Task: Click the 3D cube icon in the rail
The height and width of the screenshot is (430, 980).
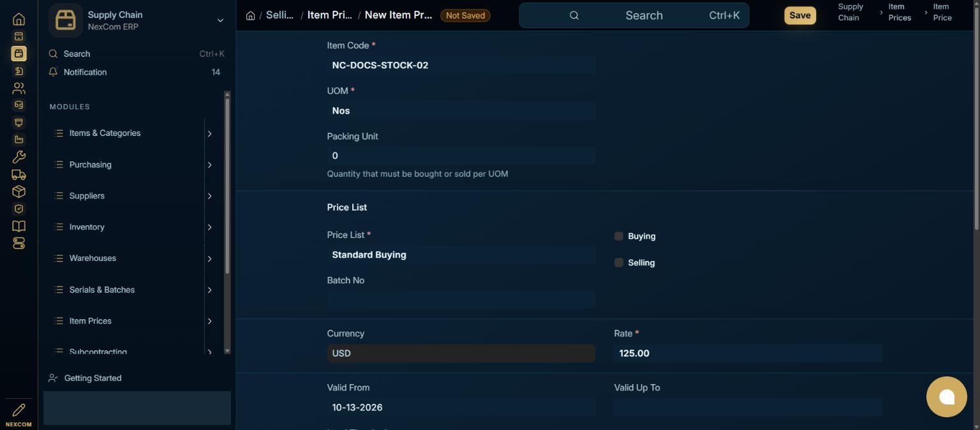Action: point(19,191)
